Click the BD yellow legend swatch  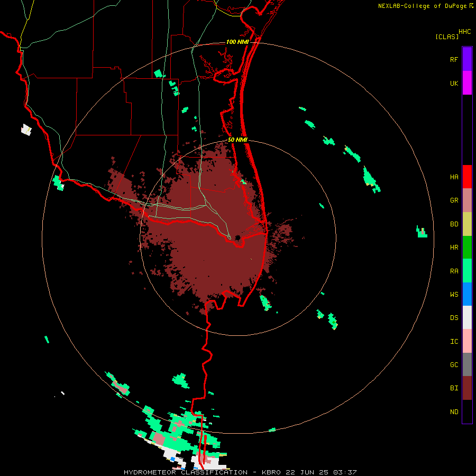[x=467, y=224]
